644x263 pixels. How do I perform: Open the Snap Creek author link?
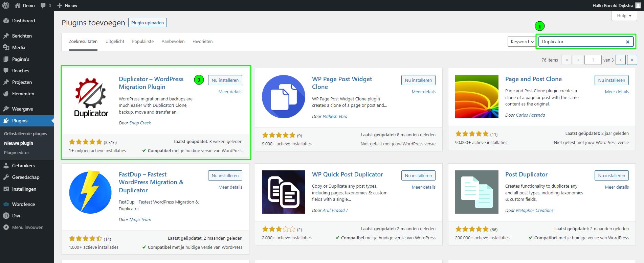140,123
